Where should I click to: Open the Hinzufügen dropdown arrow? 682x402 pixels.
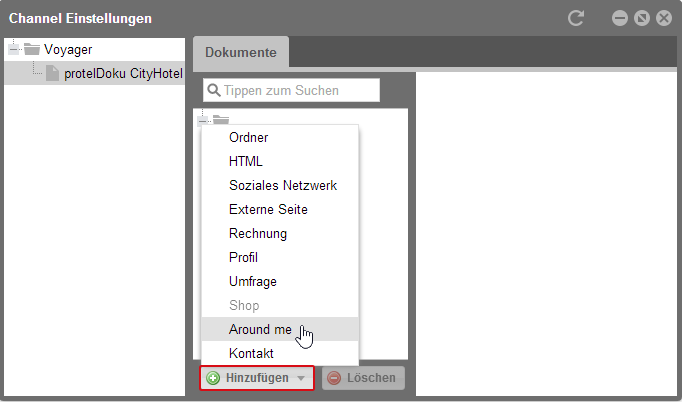(301, 378)
